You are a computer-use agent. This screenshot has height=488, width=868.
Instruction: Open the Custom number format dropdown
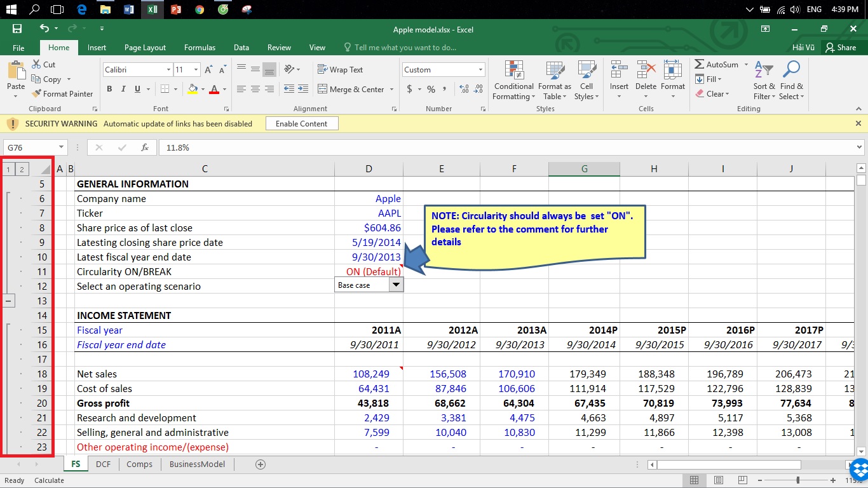pyautogui.click(x=480, y=70)
